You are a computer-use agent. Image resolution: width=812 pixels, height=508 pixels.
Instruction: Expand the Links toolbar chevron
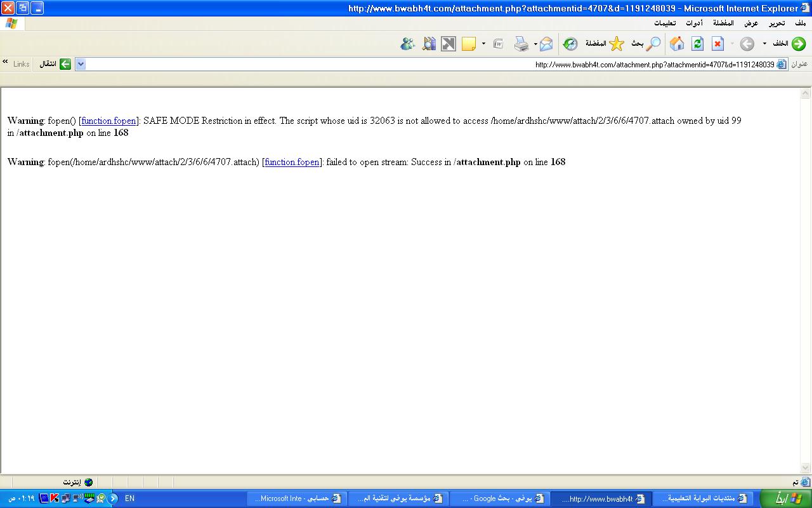[5, 62]
